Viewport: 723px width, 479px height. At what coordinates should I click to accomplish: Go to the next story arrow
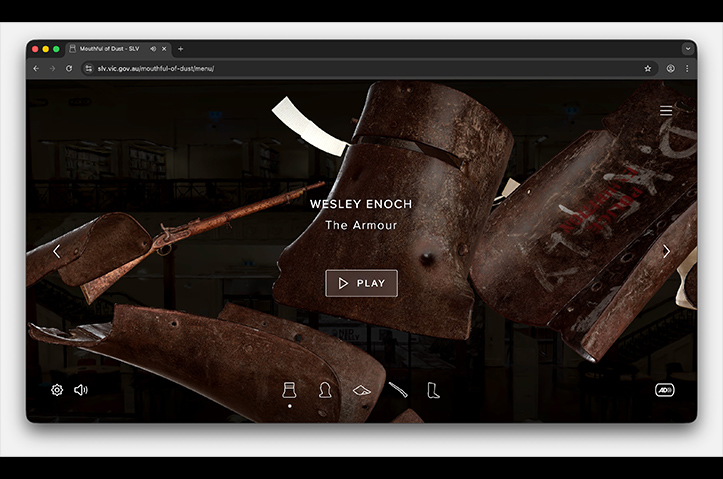tap(666, 251)
